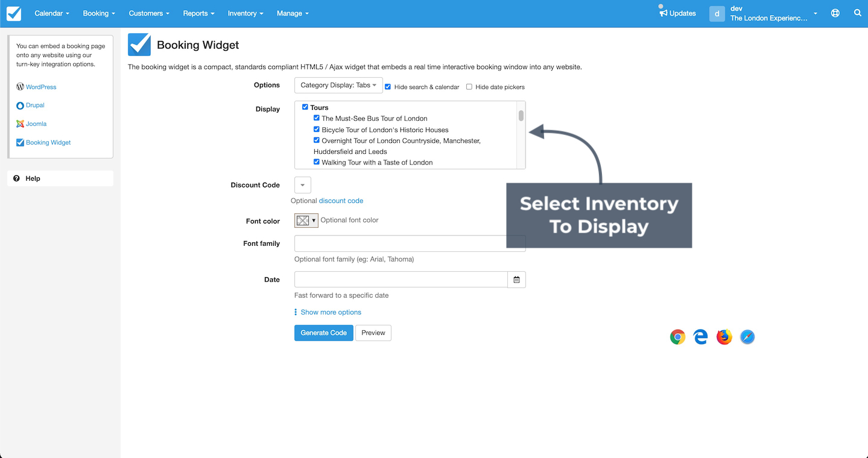This screenshot has height=458, width=868.
Task: Click the Help question mark icon
Action: click(x=16, y=178)
